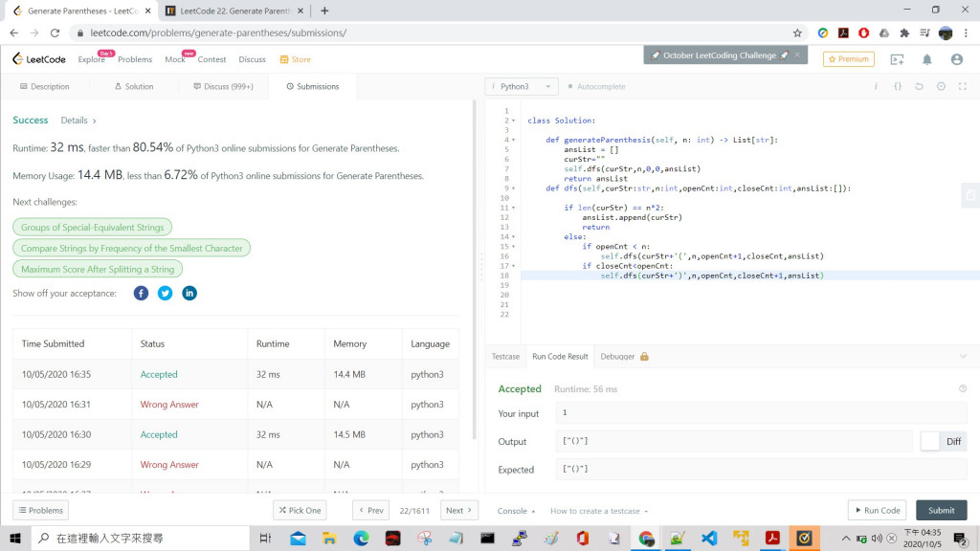Toggle editor fullscreen icon
The image size is (980, 551).
click(963, 86)
